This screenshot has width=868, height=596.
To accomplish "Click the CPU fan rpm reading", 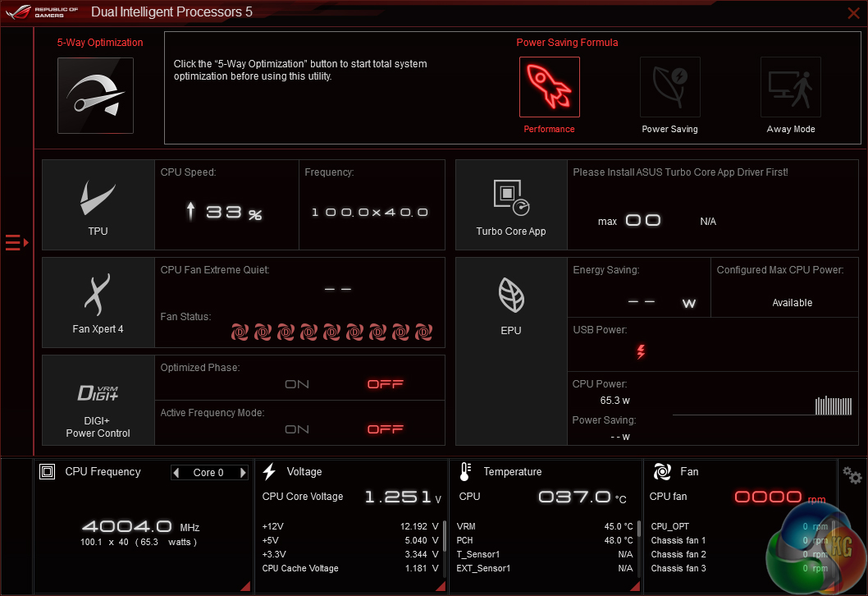I will [x=779, y=497].
